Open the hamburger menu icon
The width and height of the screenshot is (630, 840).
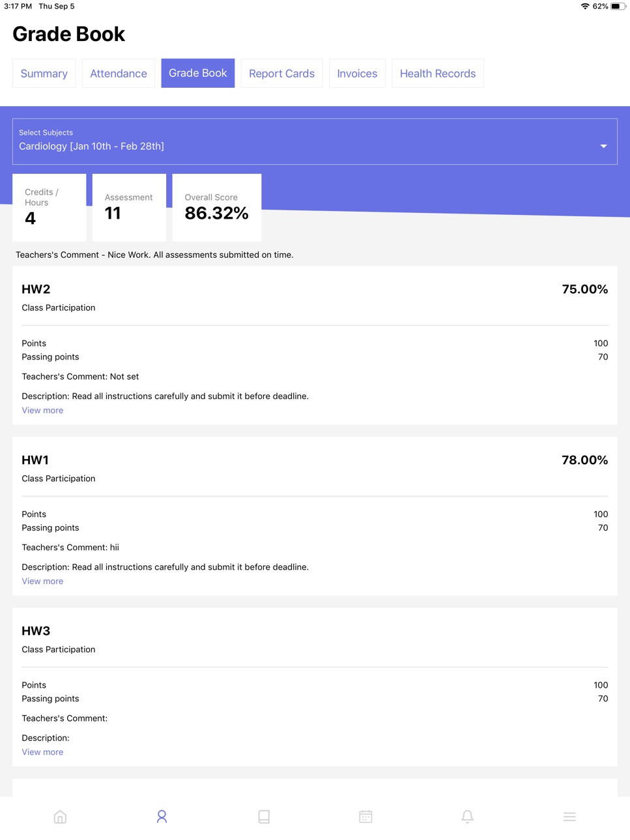pyautogui.click(x=569, y=817)
